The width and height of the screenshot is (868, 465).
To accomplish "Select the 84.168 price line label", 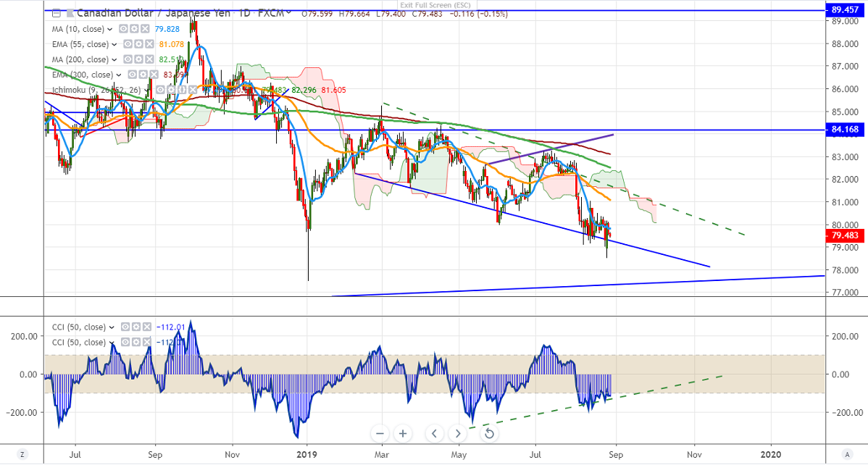I will pos(846,130).
